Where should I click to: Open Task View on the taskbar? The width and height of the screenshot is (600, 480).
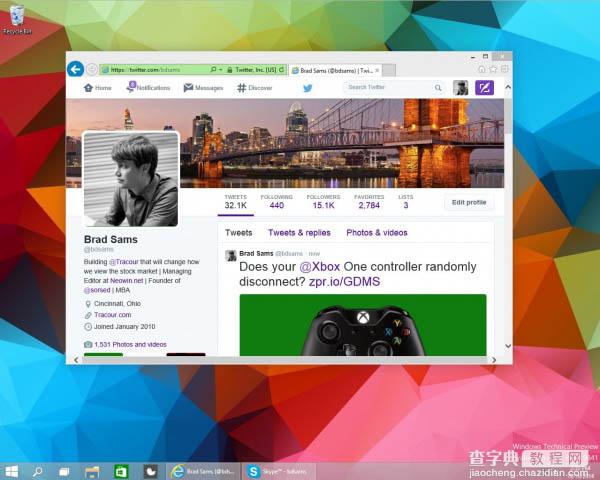tap(64, 472)
